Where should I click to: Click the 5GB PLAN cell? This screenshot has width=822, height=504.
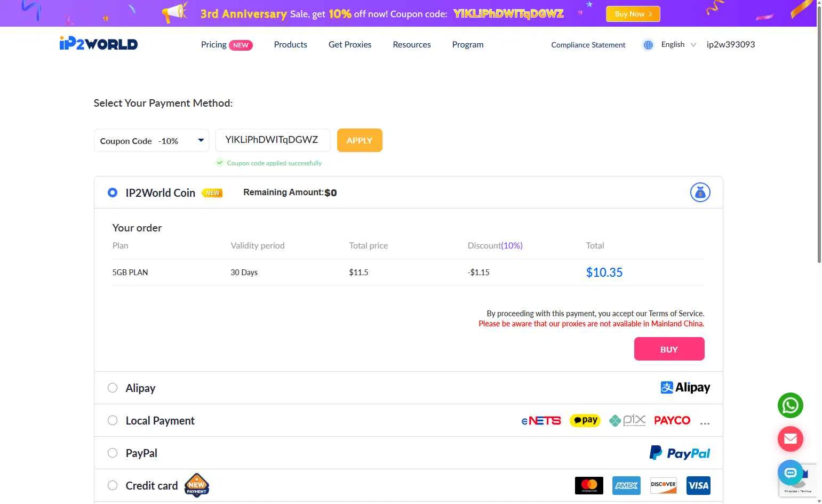[130, 273]
